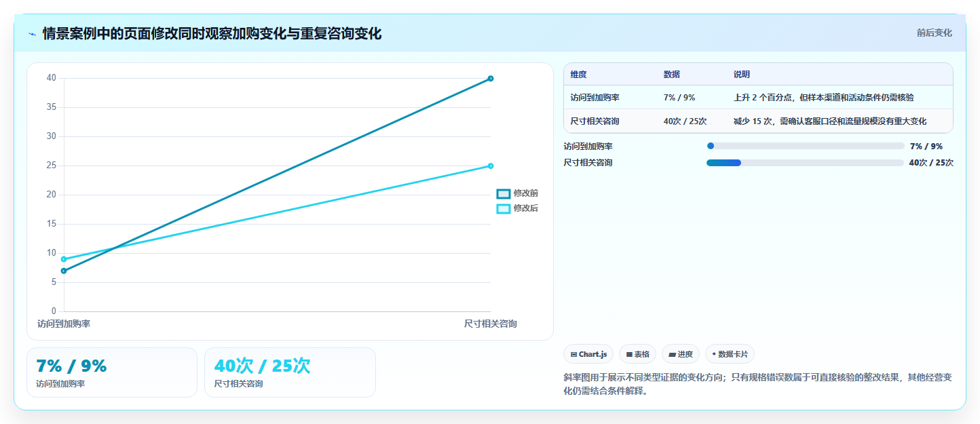Viewport: 980px width, 424px height.
Task: Click the sparkle icon in 数据卡片 chip
Action: pyautogui.click(x=714, y=354)
